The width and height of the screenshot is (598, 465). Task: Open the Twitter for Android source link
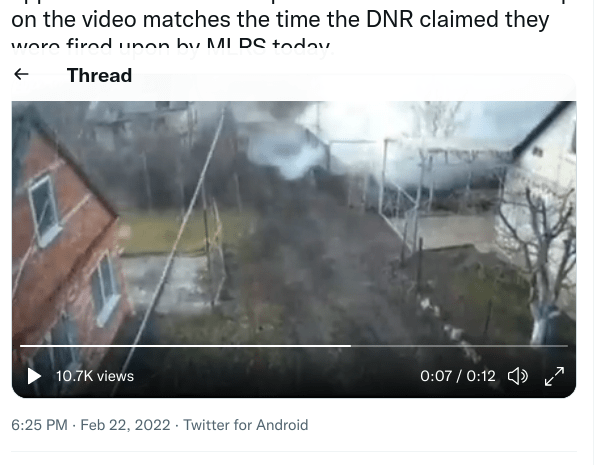point(246,425)
